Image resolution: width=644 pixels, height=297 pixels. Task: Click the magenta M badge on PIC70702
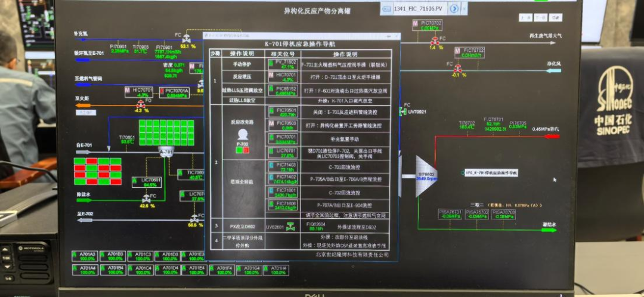[415, 23]
